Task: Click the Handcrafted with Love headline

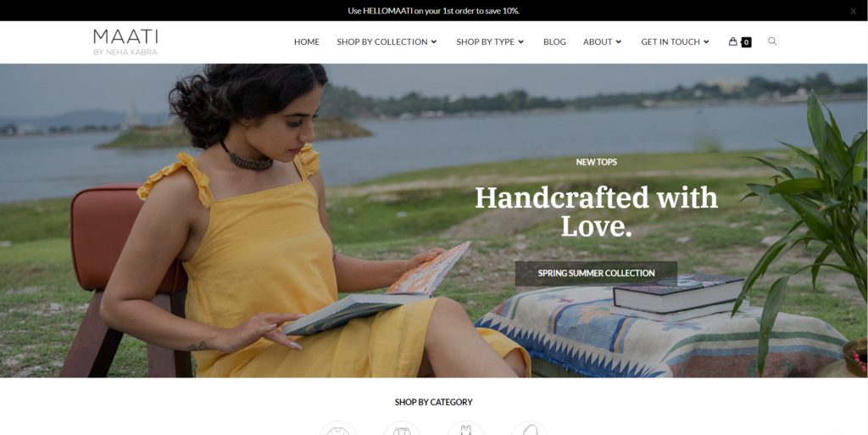Action: (x=596, y=212)
